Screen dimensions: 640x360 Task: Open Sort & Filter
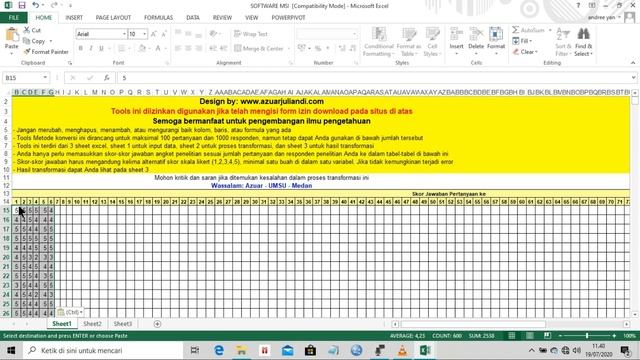[563, 42]
